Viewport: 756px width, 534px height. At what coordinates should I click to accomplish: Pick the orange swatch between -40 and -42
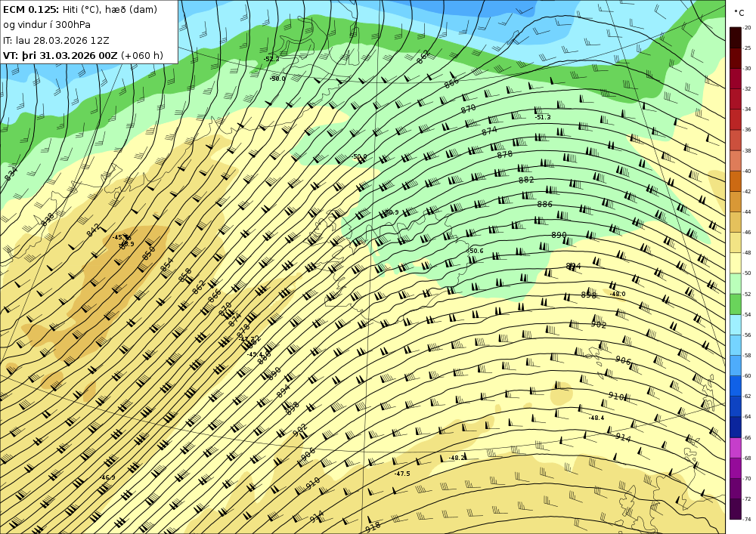(x=736, y=181)
